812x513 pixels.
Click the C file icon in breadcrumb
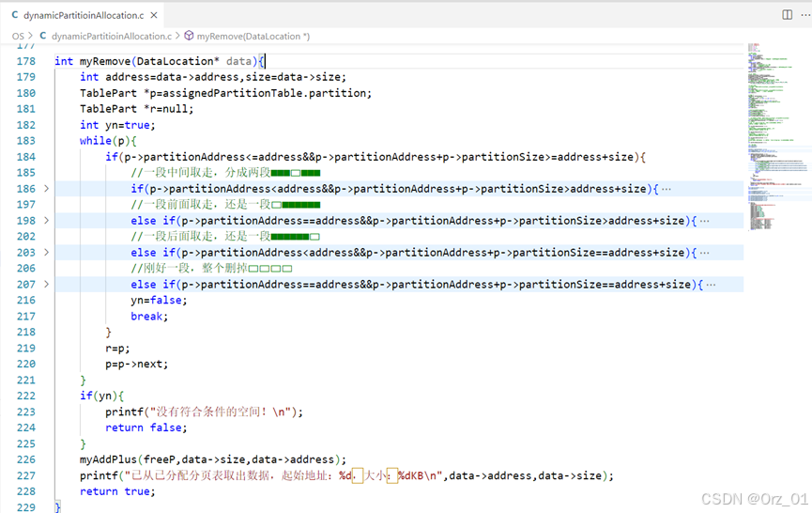click(x=43, y=36)
